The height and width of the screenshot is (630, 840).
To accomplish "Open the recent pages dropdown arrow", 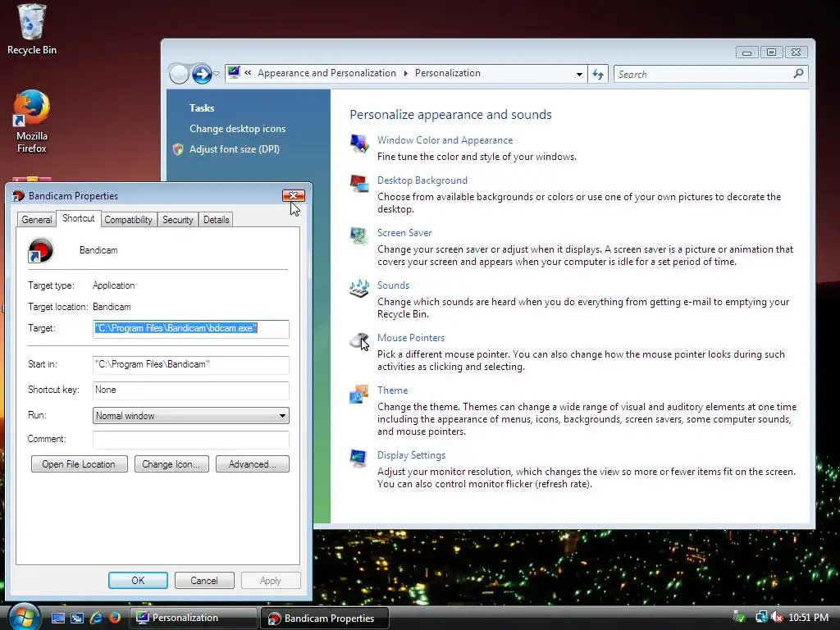I will tap(216, 74).
